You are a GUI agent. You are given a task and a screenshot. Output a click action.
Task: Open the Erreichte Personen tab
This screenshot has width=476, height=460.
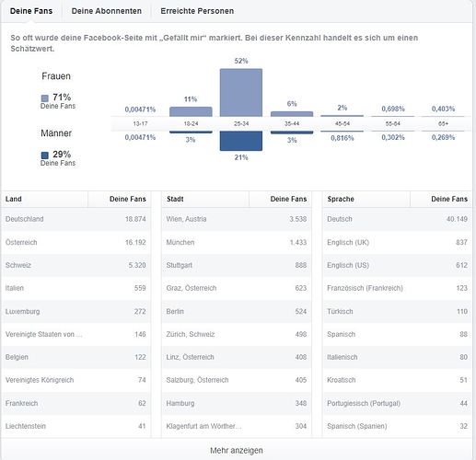click(x=197, y=11)
